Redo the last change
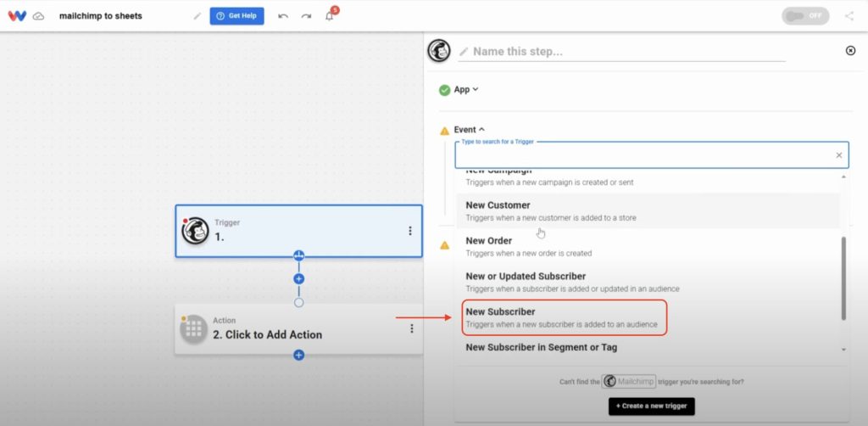The width and height of the screenshot is (868, 426). click(306, 16)
